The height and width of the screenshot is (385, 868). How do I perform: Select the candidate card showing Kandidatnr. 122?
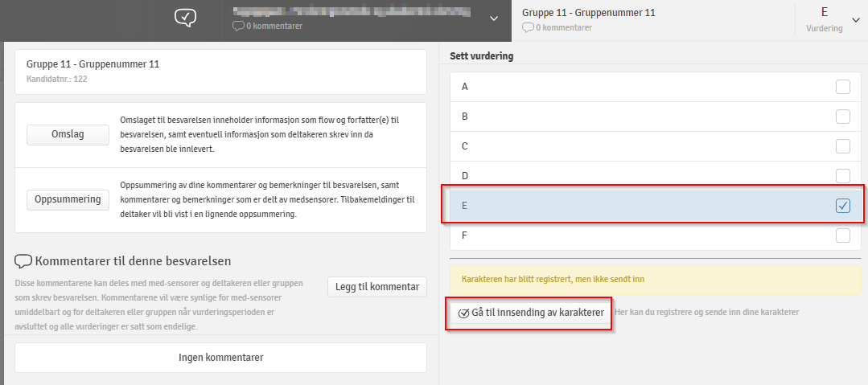[x=220, y=72]
